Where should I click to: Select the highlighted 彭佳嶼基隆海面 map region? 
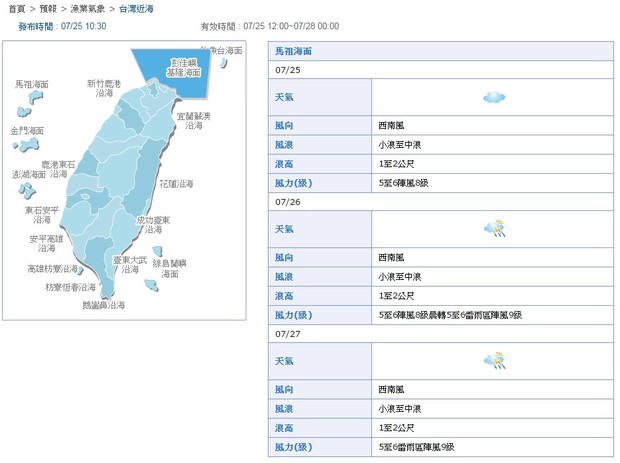click(x=183, y=68)
